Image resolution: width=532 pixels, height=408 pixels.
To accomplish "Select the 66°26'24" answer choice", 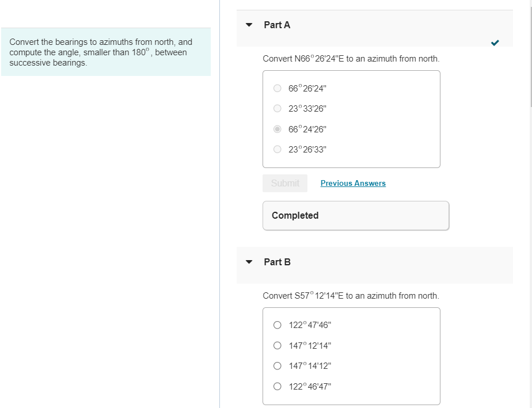I will (277, 88).
